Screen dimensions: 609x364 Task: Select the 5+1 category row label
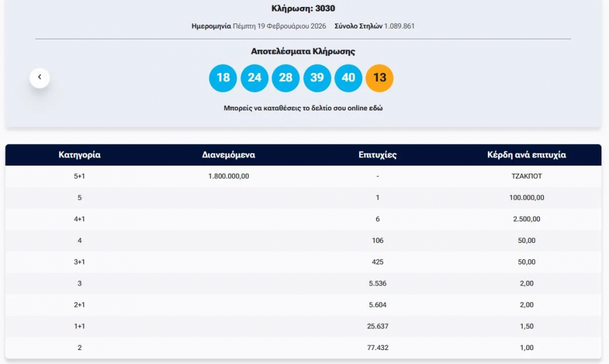click(x=79, y=176)
